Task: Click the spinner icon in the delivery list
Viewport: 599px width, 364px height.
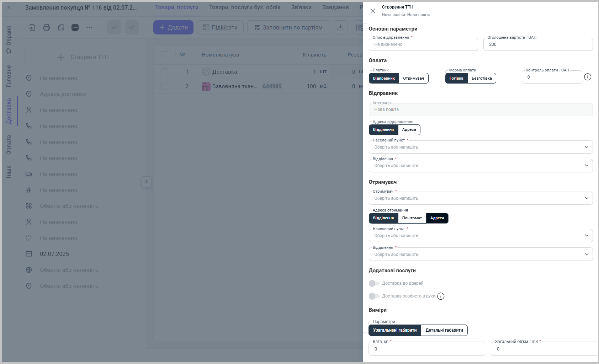Action: (x=29, y=238)
